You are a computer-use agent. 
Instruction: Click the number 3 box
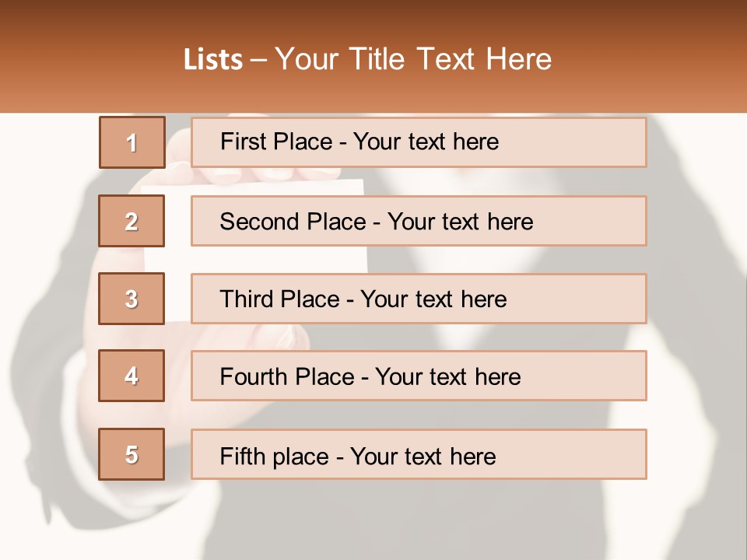(132, 299)
